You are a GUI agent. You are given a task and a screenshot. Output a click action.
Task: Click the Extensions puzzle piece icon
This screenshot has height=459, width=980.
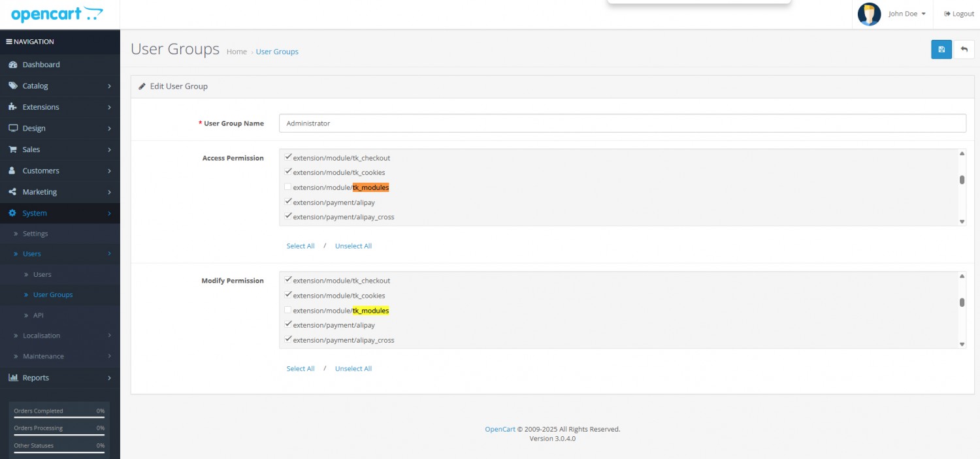coord(12,107)
